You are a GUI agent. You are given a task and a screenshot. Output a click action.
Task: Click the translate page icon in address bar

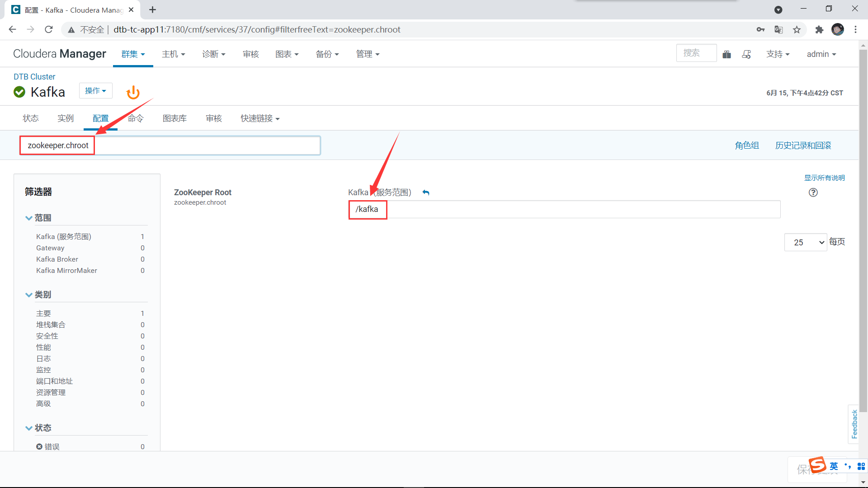click(x=778, y=29)
